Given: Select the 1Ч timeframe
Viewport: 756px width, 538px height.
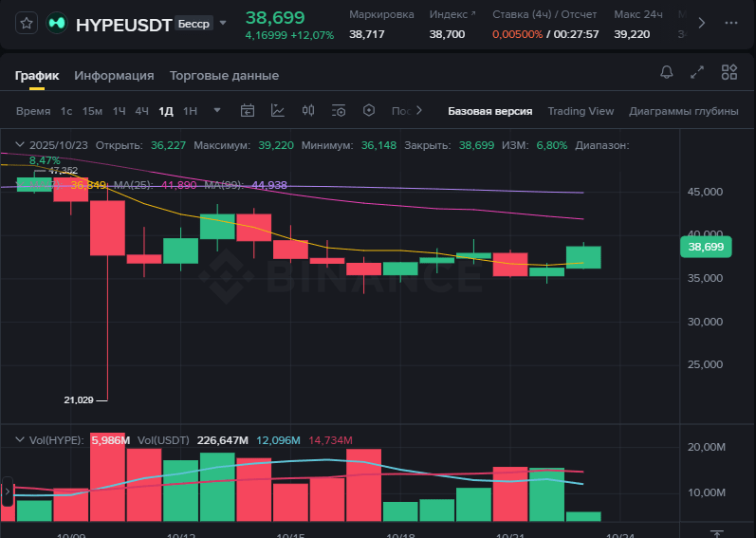Looking at the screenshot, I should point(120,111).
